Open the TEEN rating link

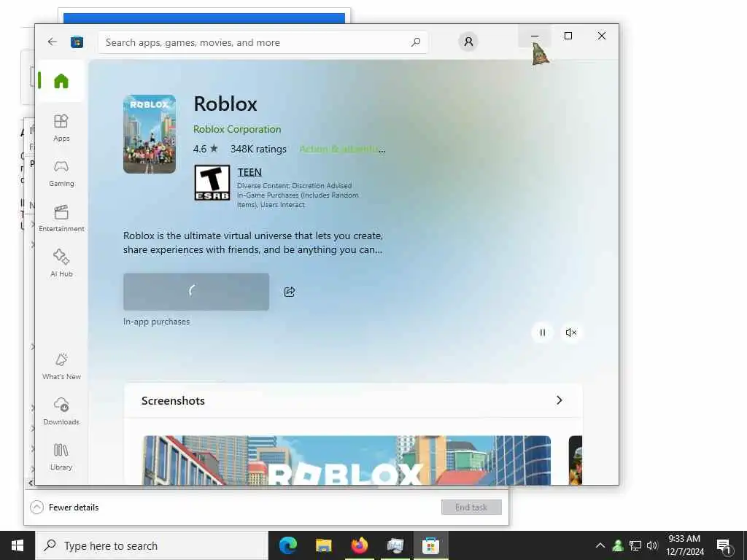click(249, 172)
